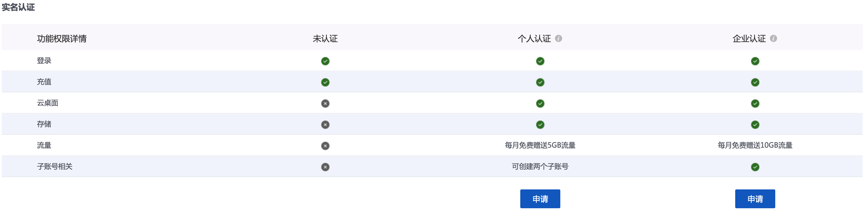Click gray X for 存储 under 未认证
Screen dimensions: 868x220
click(x=325, y=125)
